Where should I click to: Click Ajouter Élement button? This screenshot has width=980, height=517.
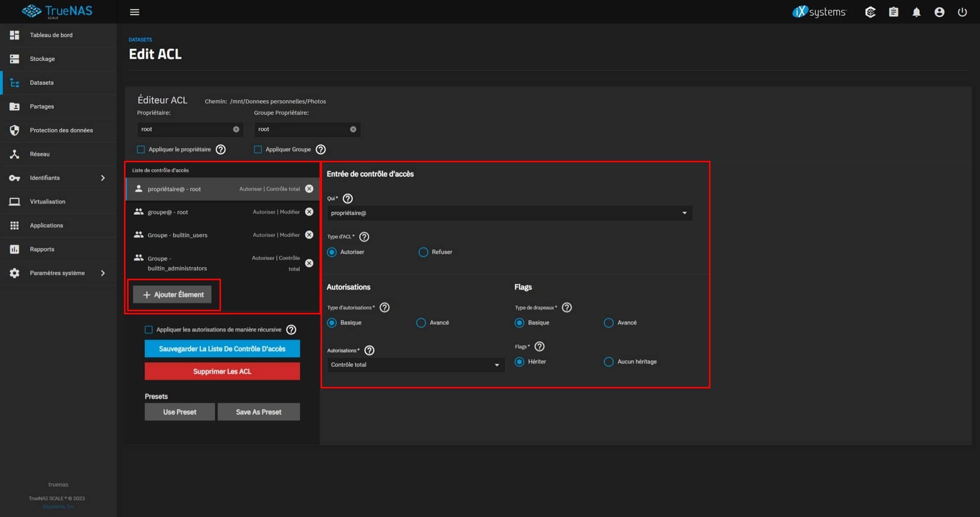(173, 294)
